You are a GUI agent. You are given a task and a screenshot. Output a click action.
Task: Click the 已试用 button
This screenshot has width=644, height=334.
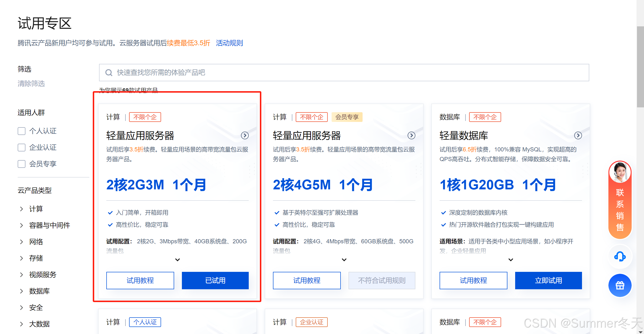[x=215, y=280]
